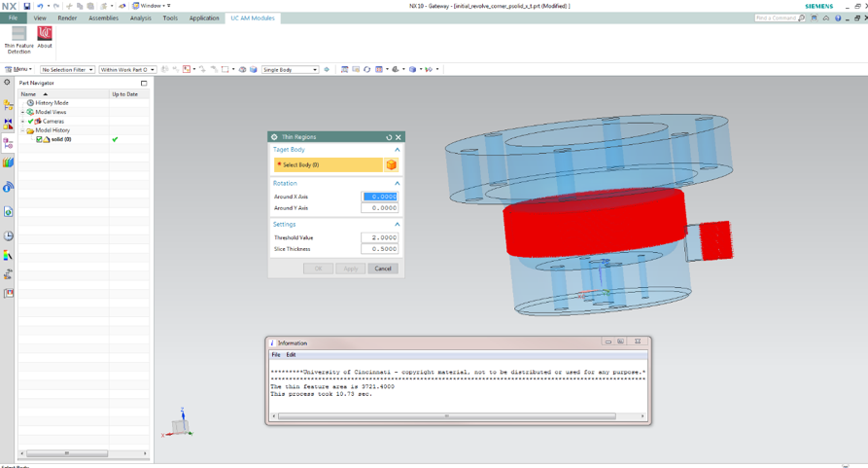The width and height of the screenshot is (868, 468).
Task: Toggle Part Navigator panel maximize box
Action: click(144, 83)
